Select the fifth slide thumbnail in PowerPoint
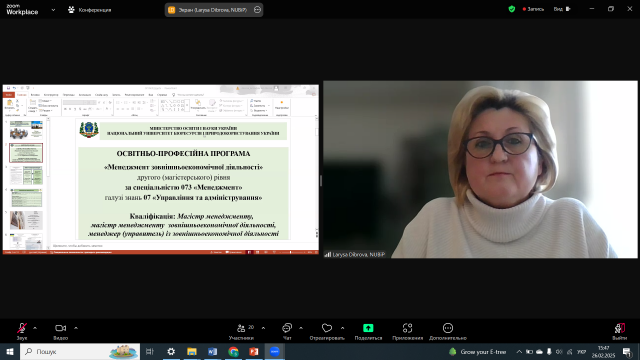 26,220
